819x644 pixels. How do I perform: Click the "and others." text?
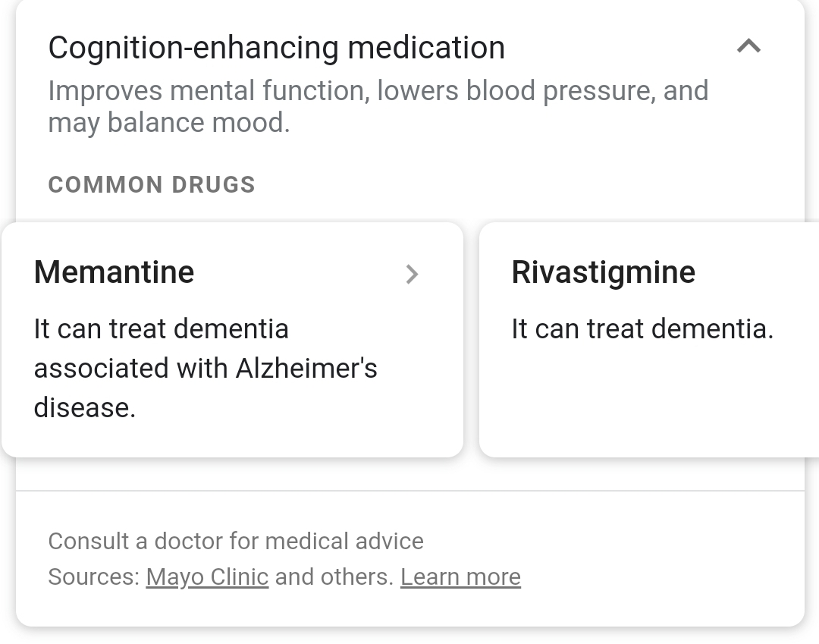click(x=334, y=576)
